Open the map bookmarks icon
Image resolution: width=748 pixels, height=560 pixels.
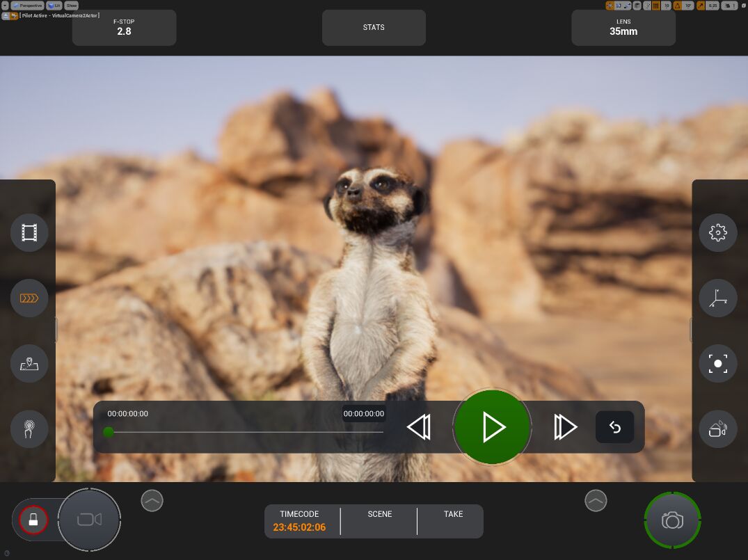(x=29, y=364)
